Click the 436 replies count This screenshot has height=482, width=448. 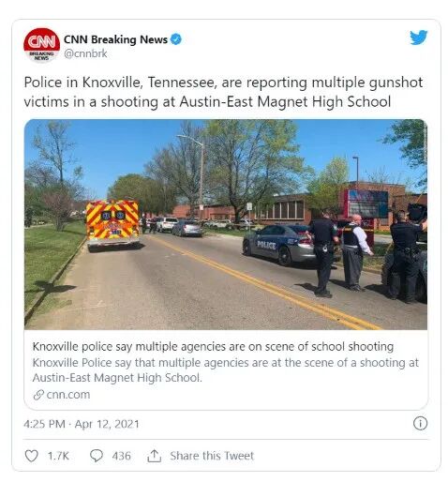tap(121, 456)
